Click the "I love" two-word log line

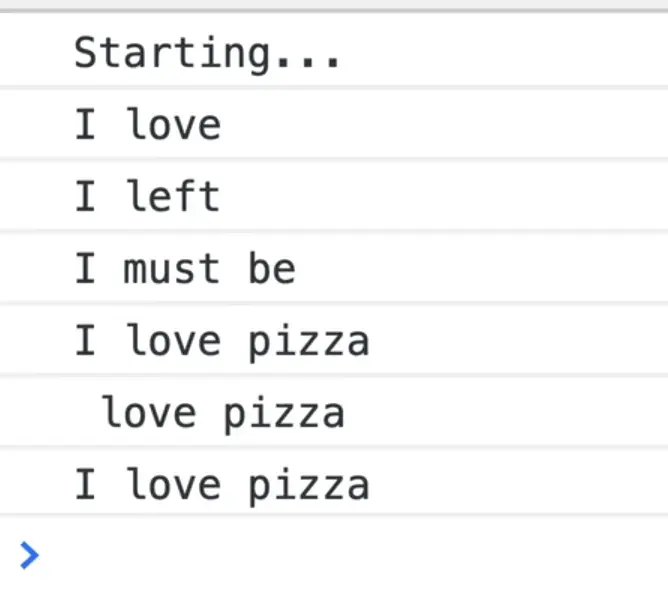tap(147, 125)
